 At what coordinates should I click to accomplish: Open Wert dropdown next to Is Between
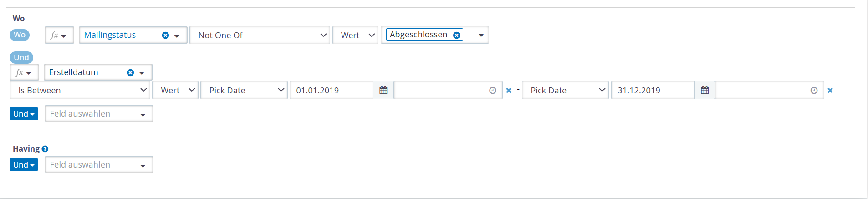point(175,90)
